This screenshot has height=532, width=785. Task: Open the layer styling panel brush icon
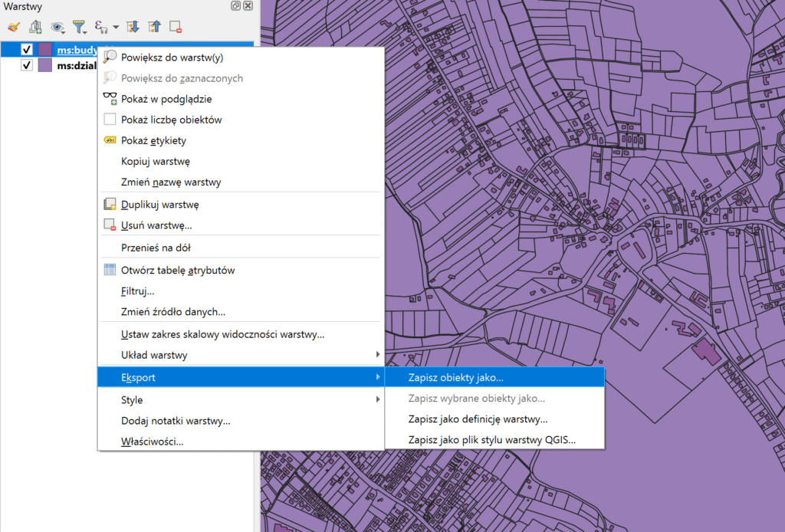13,27
